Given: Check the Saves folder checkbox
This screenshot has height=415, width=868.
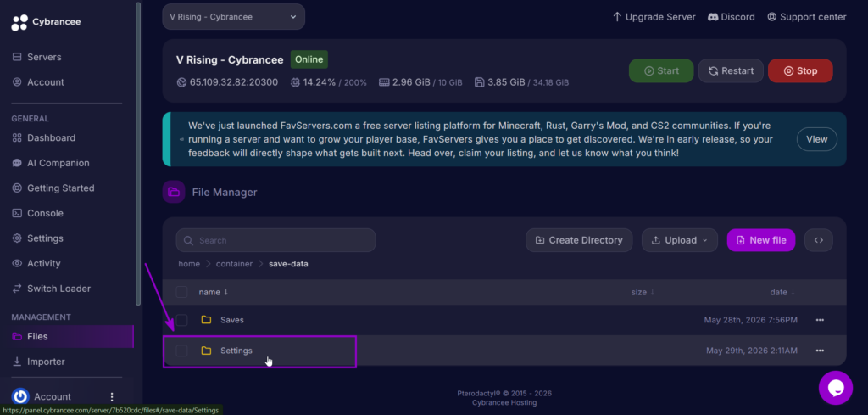Looking at the screenshot, I should 181,320.
